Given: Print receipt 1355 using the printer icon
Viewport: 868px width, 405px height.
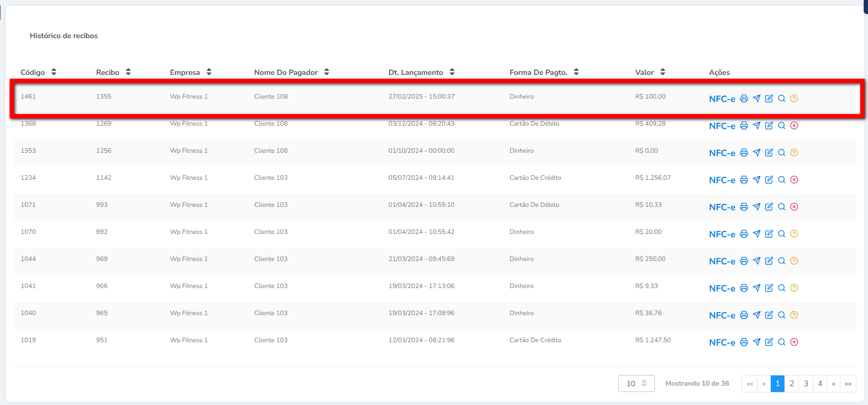Looking at the screenshot, I should [x=744, y=99].
